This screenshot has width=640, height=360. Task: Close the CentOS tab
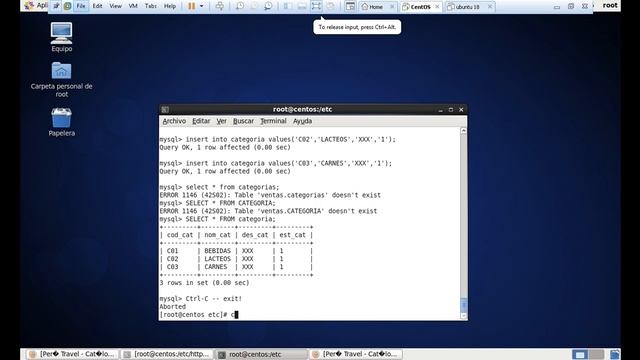pyautogui.click(x=437, y=7)
